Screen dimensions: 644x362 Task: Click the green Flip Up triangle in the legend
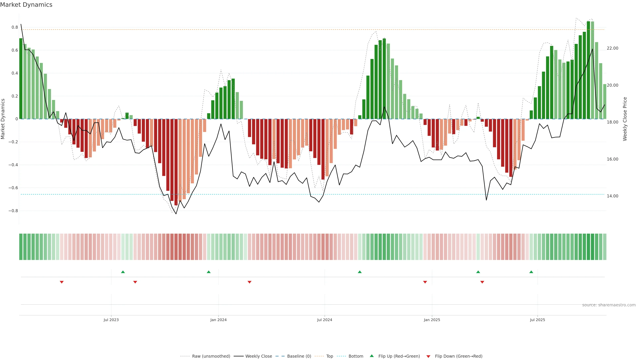372,356
